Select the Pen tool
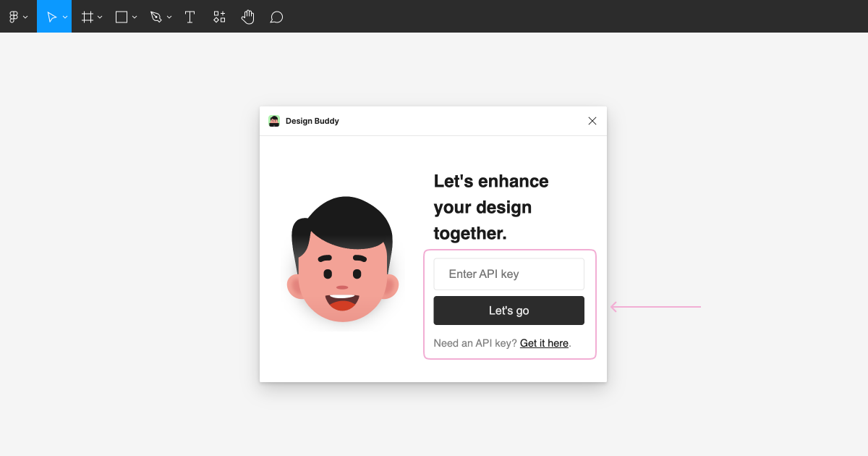Viewport: 868px width, 456px height. tap(156, 16)
